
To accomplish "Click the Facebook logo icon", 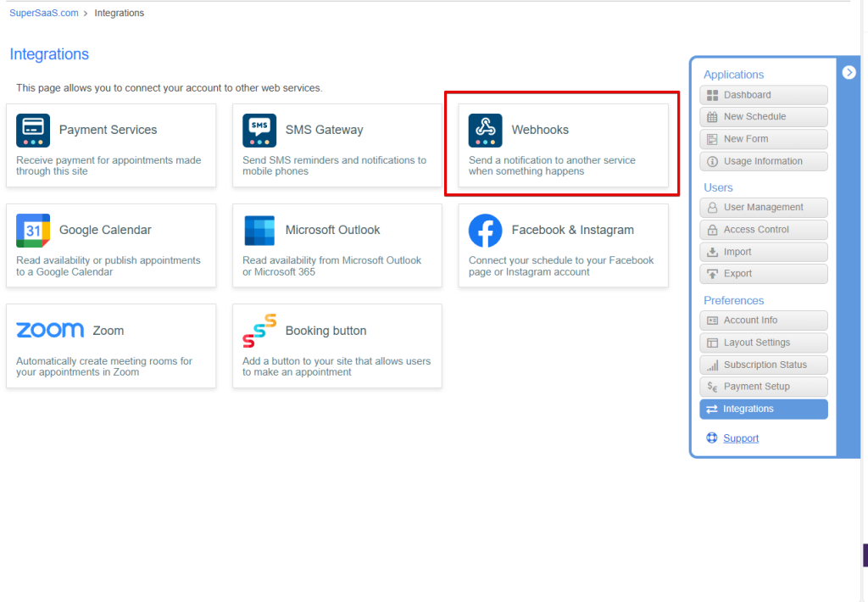I will click(485, 231).
